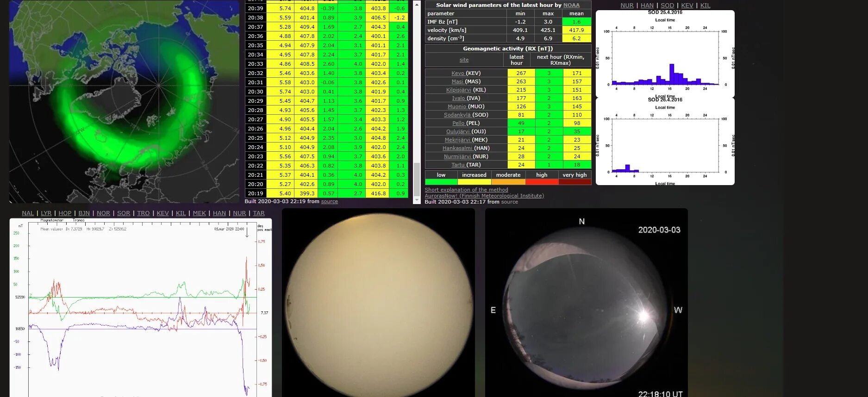Click the all-sky camera image with moon
The image size is (868, 397).
[586, 303]
